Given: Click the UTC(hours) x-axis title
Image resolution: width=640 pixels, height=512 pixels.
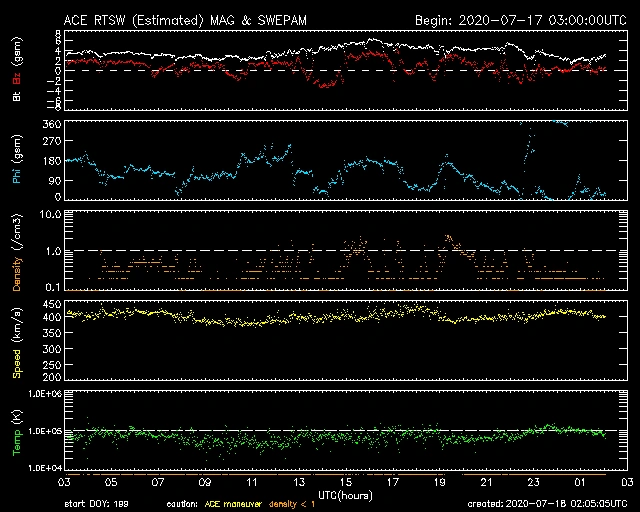Looking at the screenshot, I should tap(344, 494).
